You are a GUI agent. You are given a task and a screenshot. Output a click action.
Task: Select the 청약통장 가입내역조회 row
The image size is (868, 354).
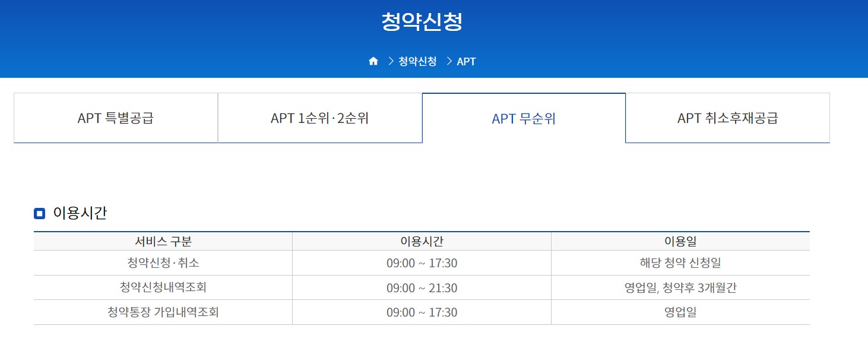163,312
